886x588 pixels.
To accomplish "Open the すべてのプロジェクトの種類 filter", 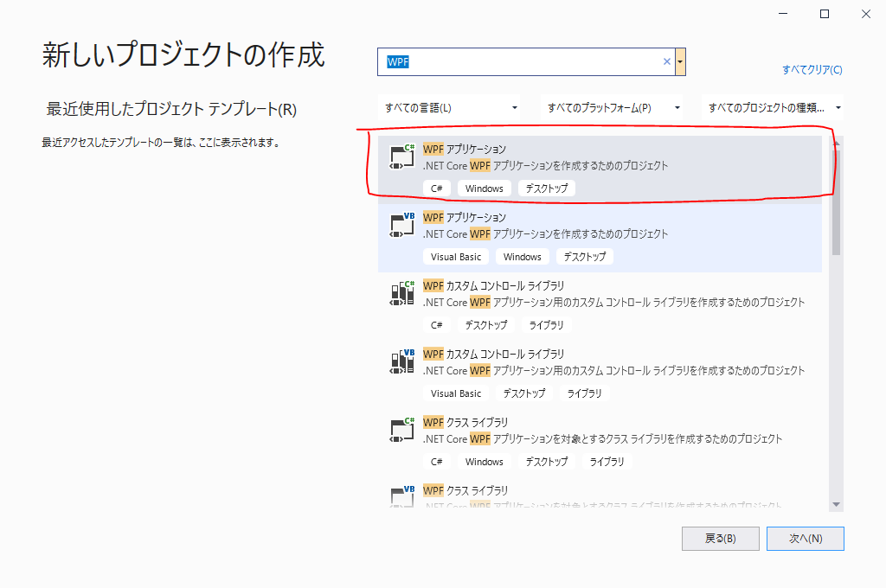I will coord(773,107).
